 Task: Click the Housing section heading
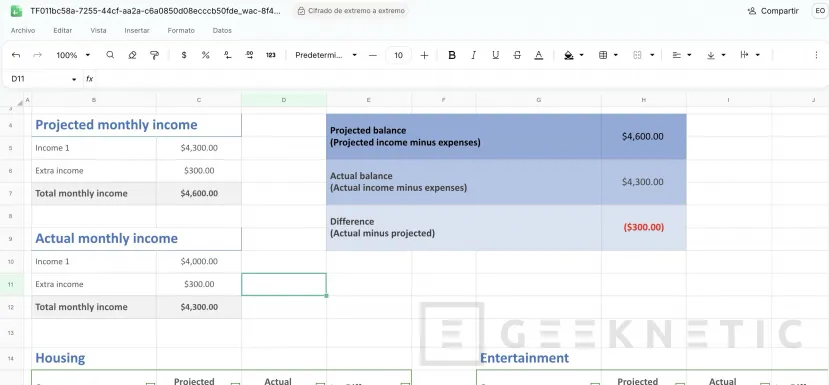[x=60, y=358]
